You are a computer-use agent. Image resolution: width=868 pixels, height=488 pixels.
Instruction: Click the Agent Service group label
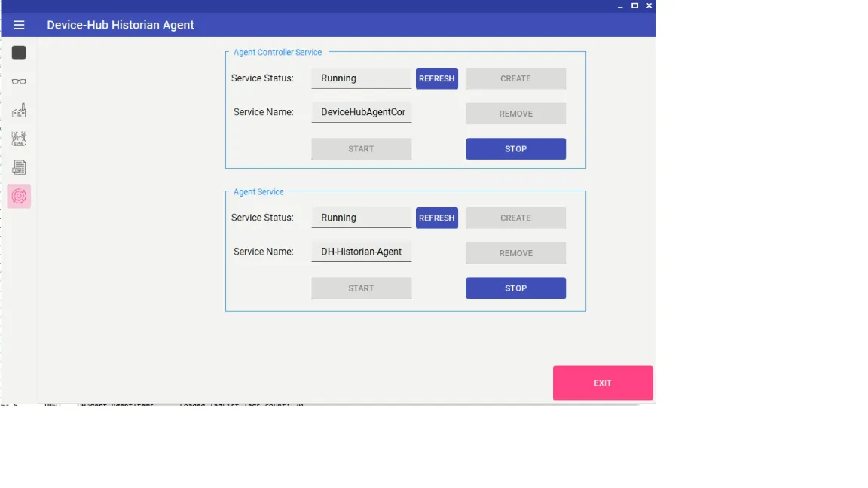point(258,191)
